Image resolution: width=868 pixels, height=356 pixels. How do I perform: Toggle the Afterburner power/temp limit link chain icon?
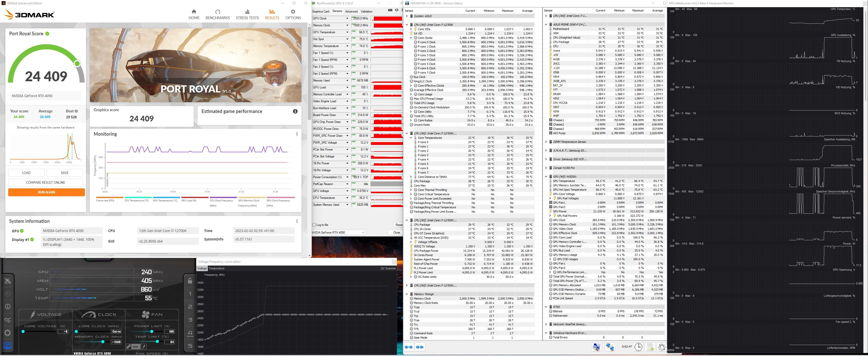click(x=129, y=346)
